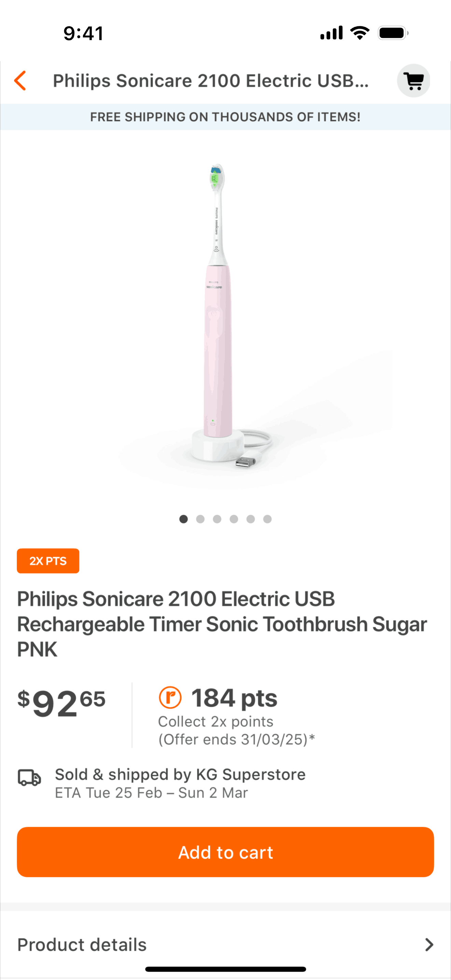Open the free shipping promo banner

point(225,117)
